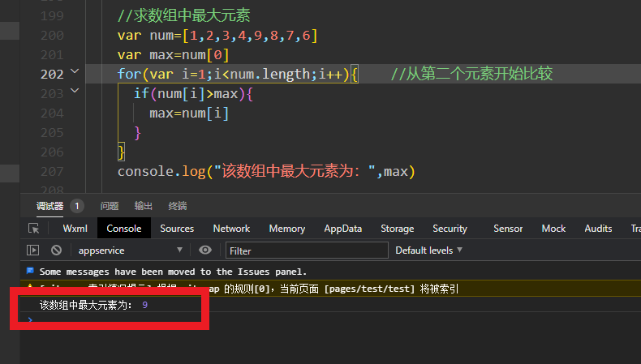Screen dimensions: 641x364
Task: Select the 调试器 panel tab
Action: (x=49, y=206)
